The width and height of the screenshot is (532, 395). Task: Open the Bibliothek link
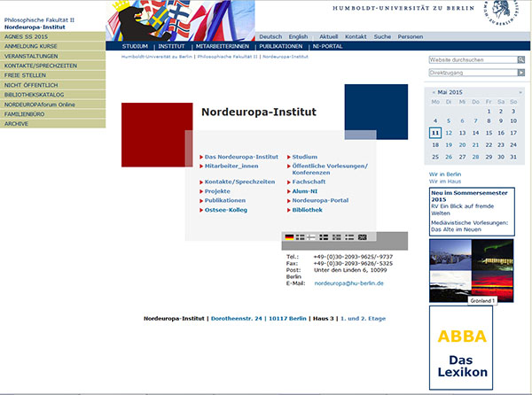click(x=307, y=210)
